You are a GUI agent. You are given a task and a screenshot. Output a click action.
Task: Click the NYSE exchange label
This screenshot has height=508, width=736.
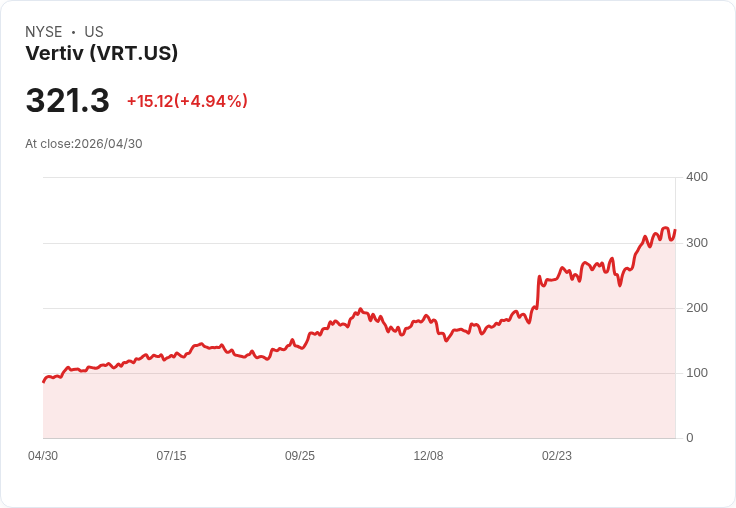(x=44, y=32)
